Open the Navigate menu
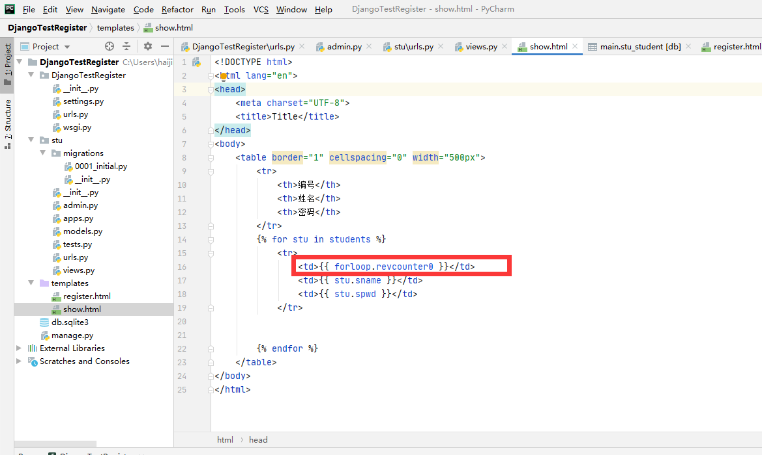762x455 pixels. tap(108, 9)
